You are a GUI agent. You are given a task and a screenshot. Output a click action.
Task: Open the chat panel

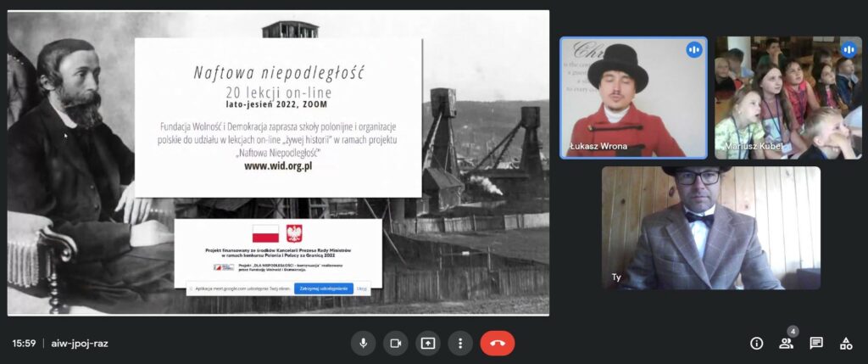pyautogui.click(x=815, y=343)
